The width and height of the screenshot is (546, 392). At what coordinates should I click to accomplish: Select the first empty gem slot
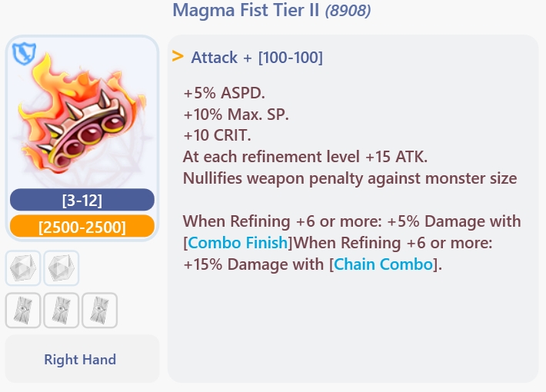[23, 268]
